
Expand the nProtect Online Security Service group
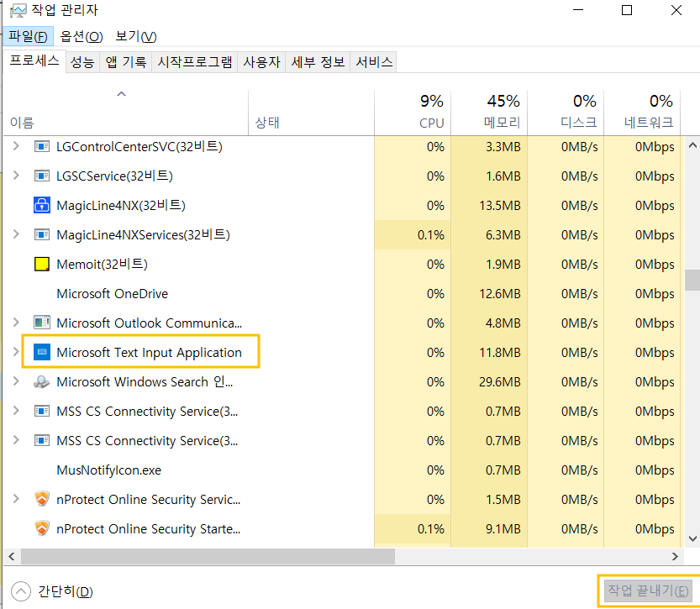pos(16,499)
